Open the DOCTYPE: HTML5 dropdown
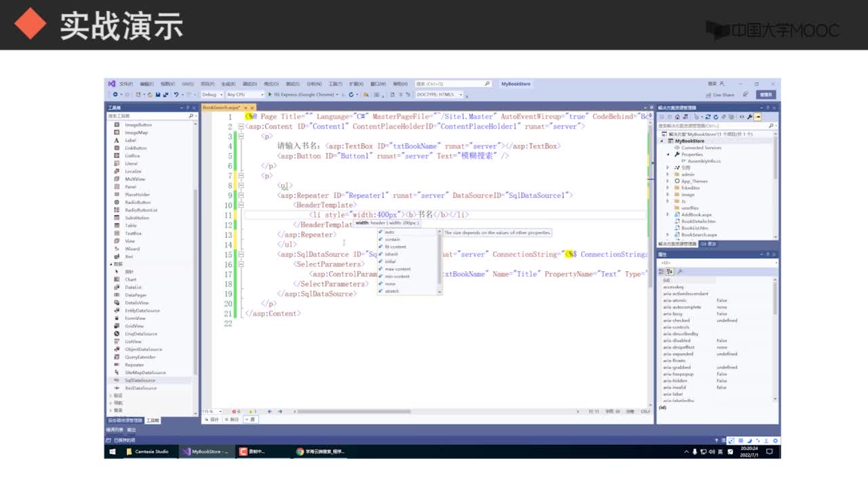 point(439,95)
